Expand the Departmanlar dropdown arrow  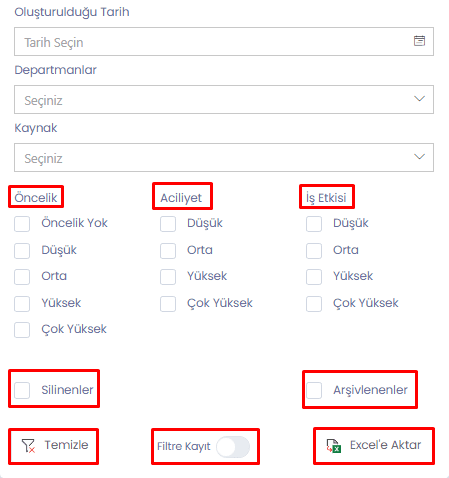(x=419, y=99)
